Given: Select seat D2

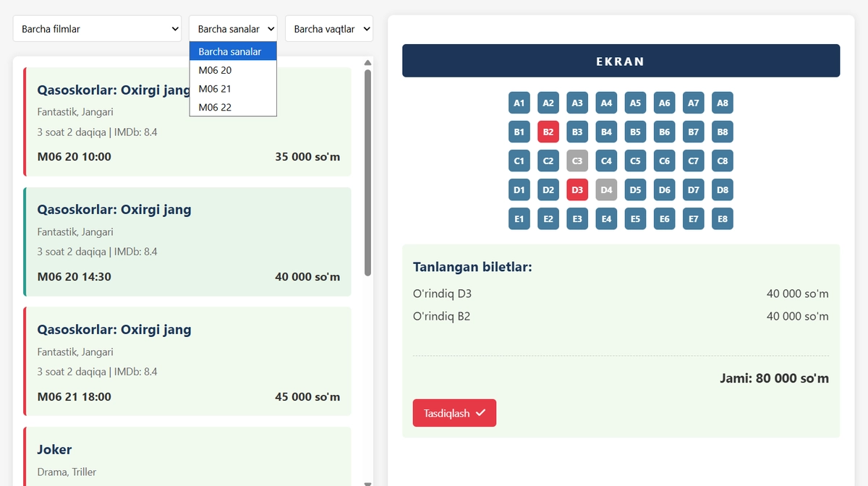Looking at the screenshot, I should 548,190.
